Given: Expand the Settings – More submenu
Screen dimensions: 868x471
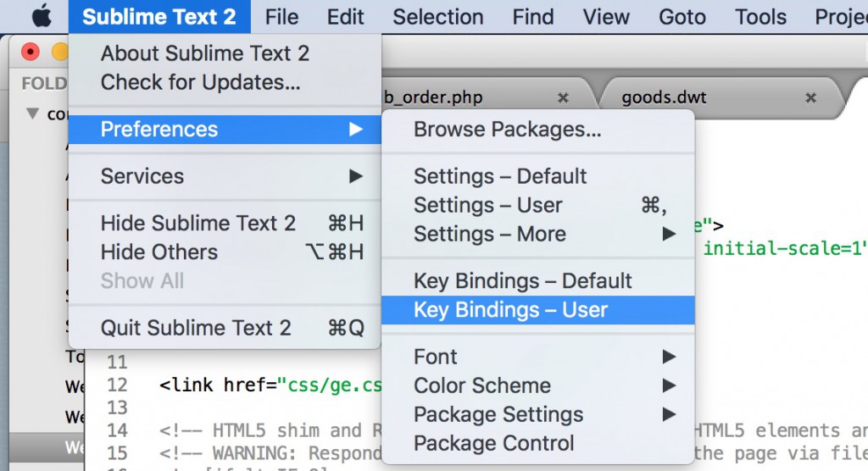Looking at the screenshot, I should [x=538, y=234].
